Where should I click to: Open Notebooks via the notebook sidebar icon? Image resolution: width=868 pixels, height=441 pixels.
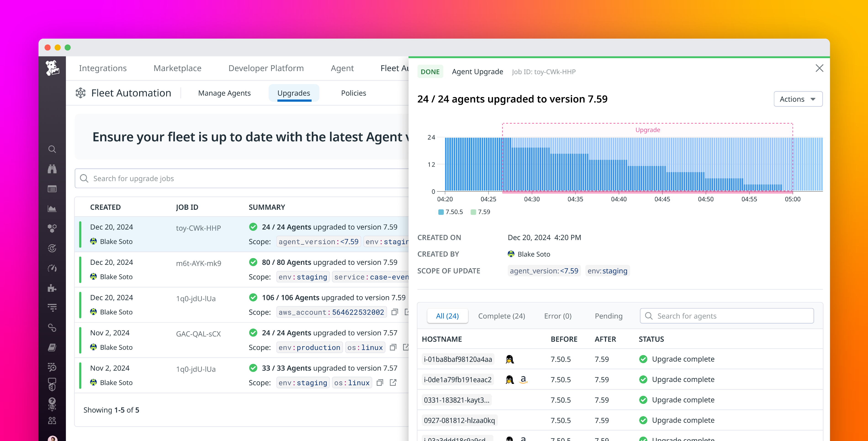tap(52, 347)
